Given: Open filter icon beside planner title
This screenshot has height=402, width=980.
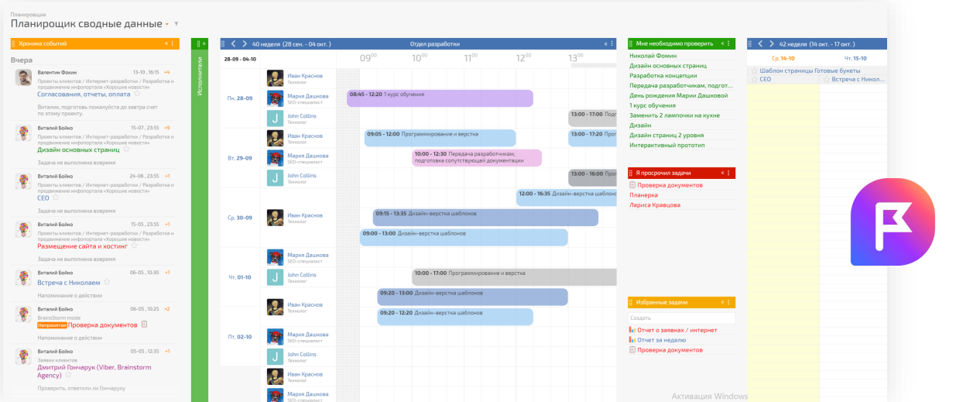Looking at the screenshot, I should pyautogui.click(x=176, y=24).
